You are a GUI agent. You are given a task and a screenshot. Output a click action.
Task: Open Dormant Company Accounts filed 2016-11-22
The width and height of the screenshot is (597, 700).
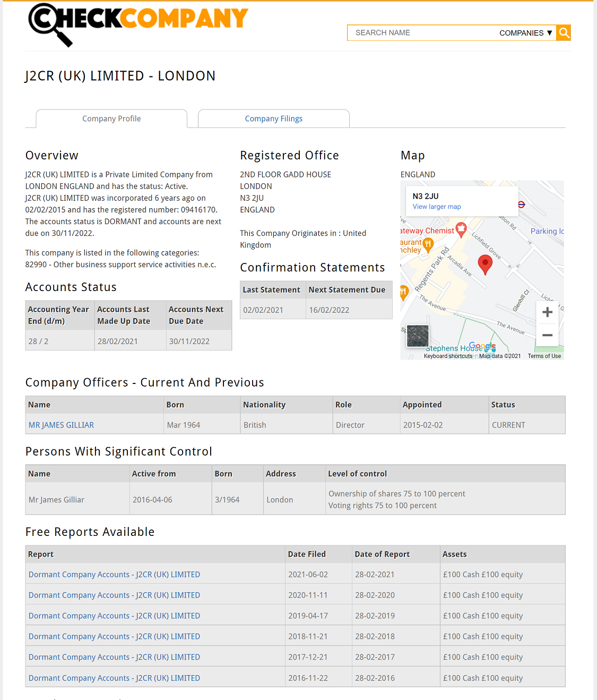point(114,678)
